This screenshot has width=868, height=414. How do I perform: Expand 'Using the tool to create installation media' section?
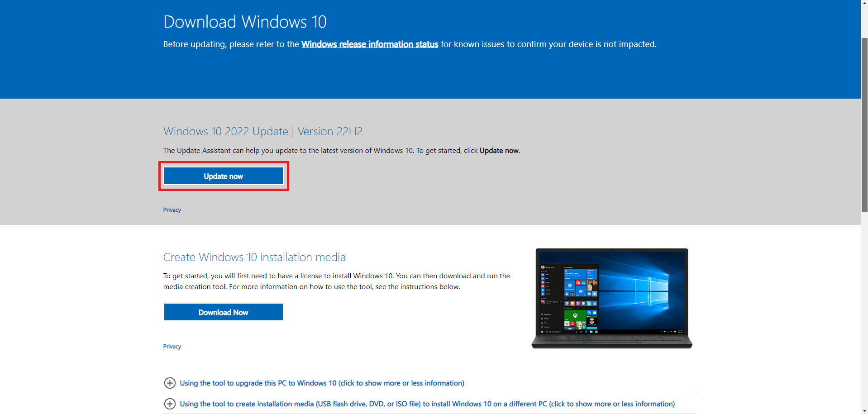pyautogui.click(x=419, y=404)
